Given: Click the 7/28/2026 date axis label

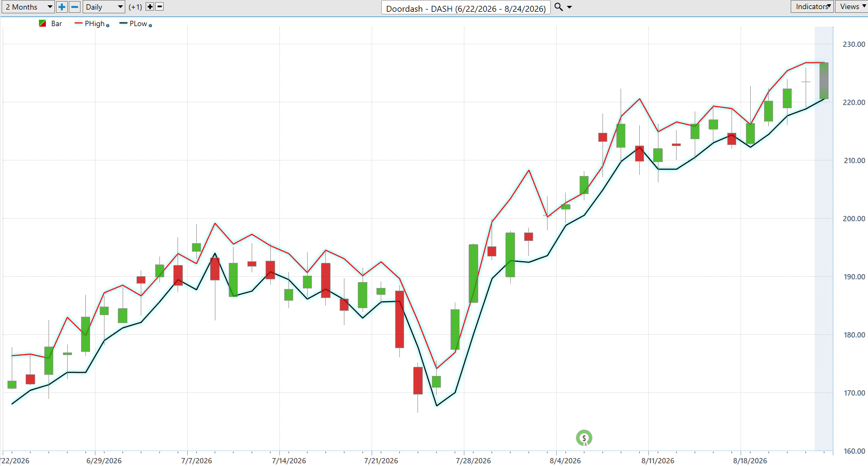Looking at the screenshot, I should 473,461.
